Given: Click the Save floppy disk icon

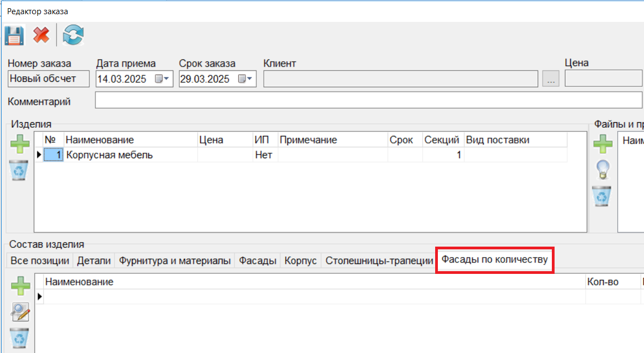Looking at the screenshot, I should click(14, 36).
